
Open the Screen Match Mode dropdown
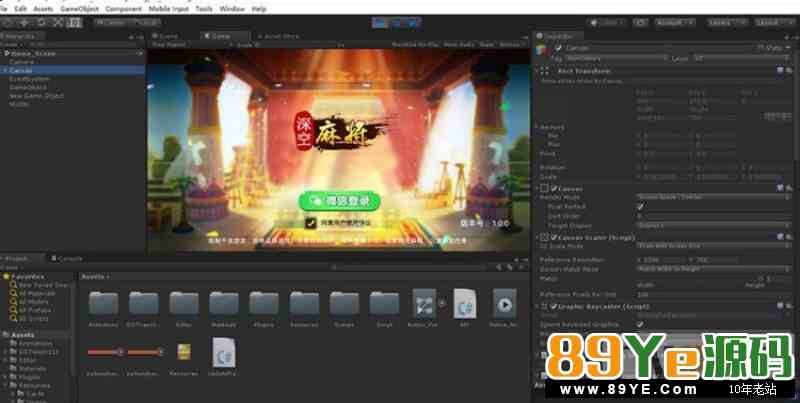(x=714, y=269)
